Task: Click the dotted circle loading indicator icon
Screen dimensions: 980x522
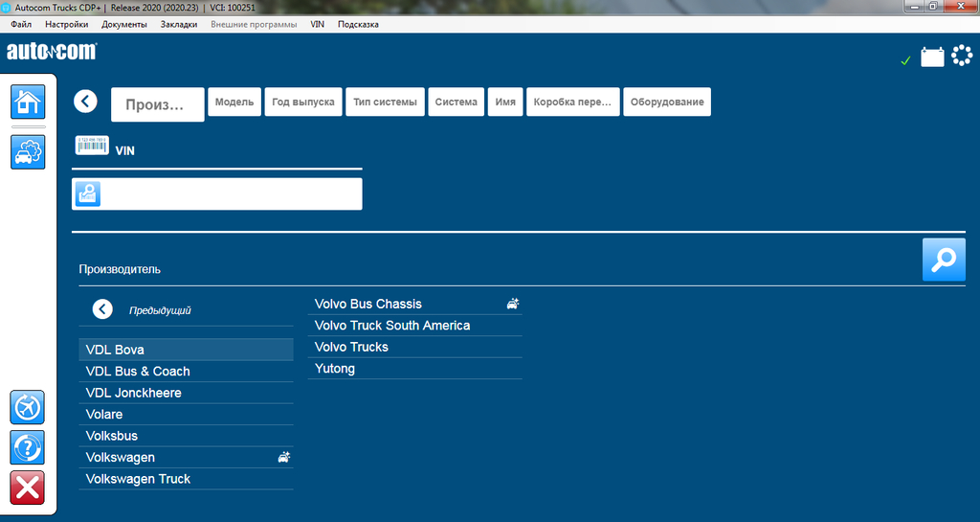Action: pos(962,56)
